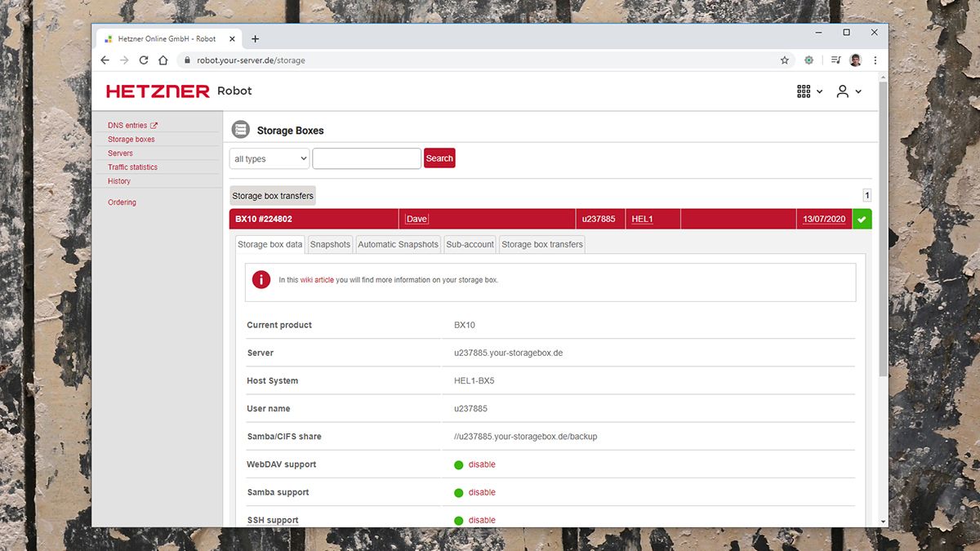Image resolution: width=980 pixels, height=551 pixels.
Task: Disable Samba support
Action: coord(482,491)
